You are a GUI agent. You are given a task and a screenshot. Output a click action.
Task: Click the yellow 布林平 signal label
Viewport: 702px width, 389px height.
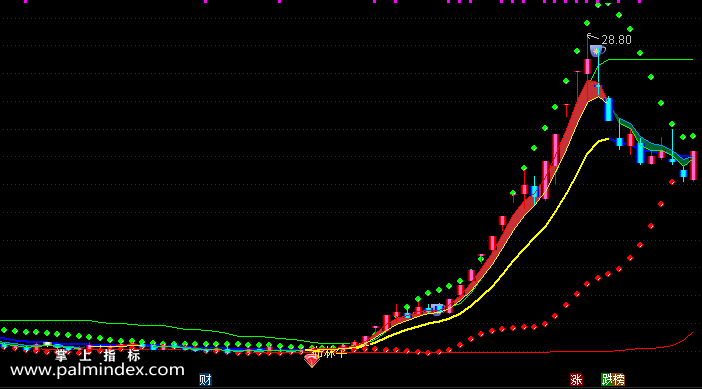[330, 353]
